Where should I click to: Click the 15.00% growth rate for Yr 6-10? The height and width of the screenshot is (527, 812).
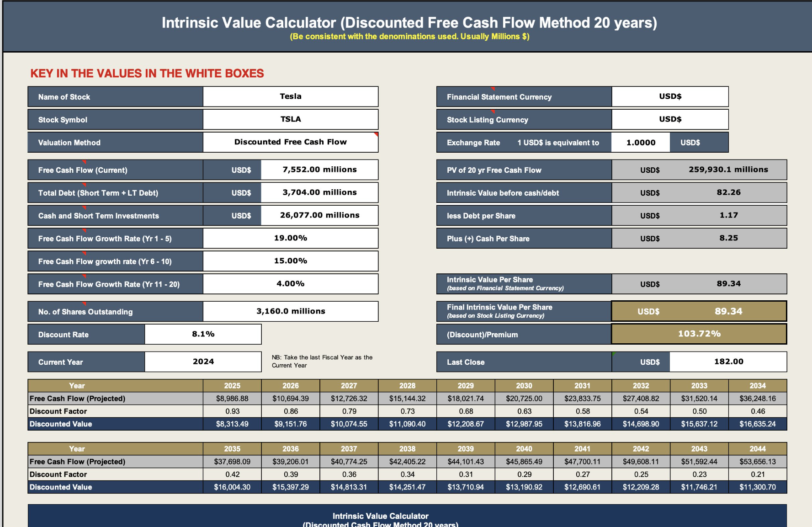(291, 261)
